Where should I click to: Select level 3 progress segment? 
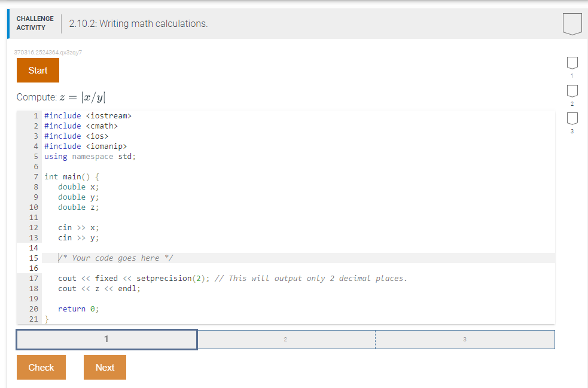pyautogui.click(x=465, y=339)
